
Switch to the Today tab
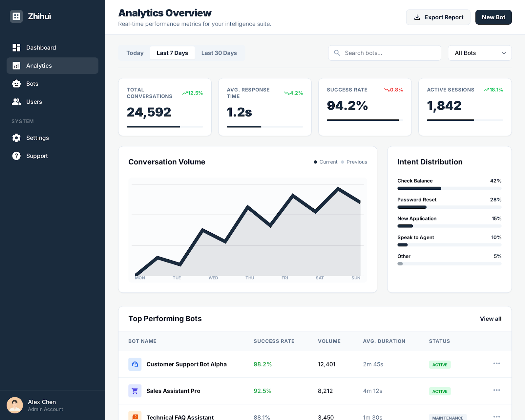[x=135, y=53]
